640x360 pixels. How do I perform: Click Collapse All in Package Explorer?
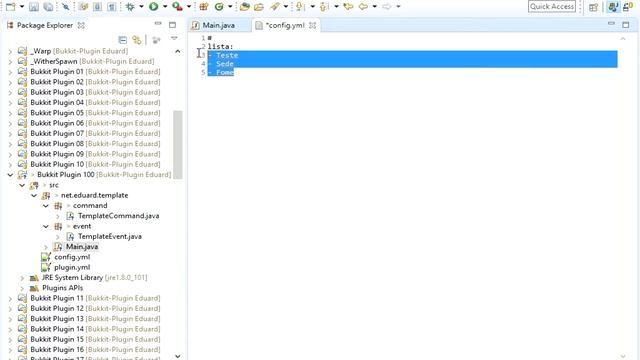(x=122, y=40)
